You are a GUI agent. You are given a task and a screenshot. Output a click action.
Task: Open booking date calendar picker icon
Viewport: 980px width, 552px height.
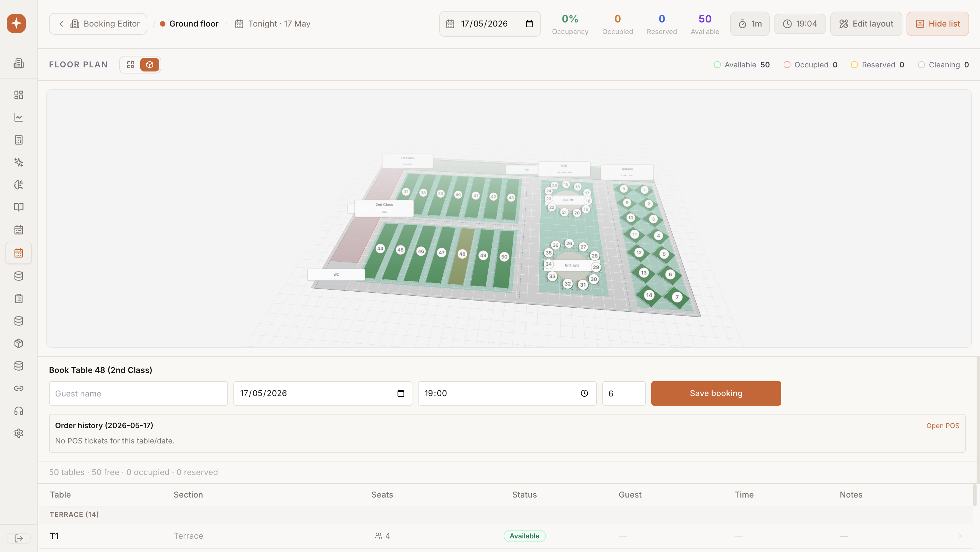pos(401,393)
